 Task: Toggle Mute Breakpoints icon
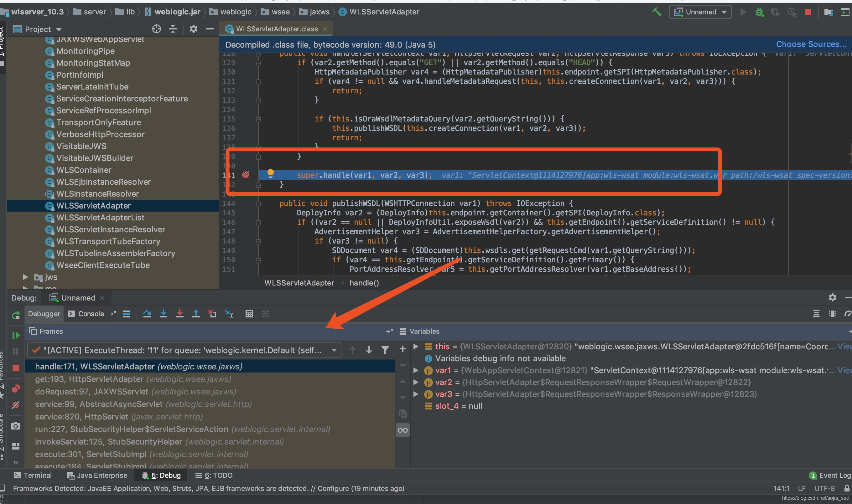16,405
